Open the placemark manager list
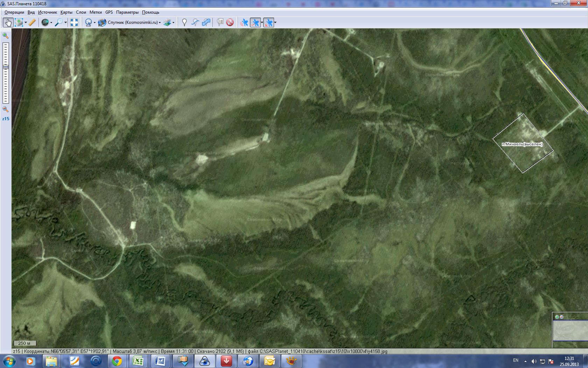The height and width of the screenshot is (368, 588). point(220,22)
